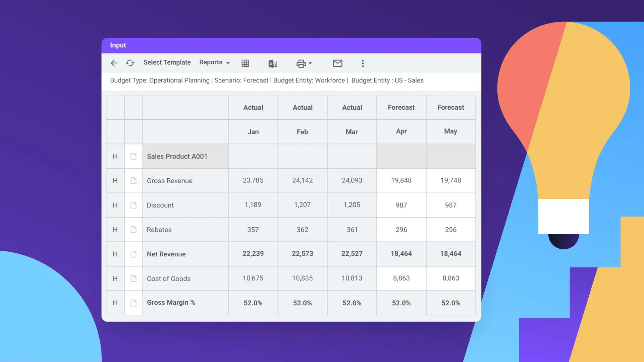Click the refresh icon in toolbar
644x362 pixels.
pyautogui.click(x=130, y=63)
